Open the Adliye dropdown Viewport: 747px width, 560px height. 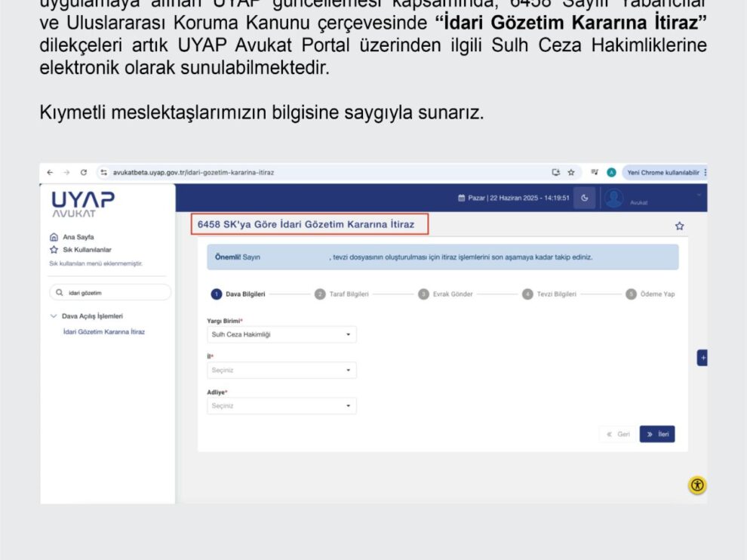click(281, 406)
